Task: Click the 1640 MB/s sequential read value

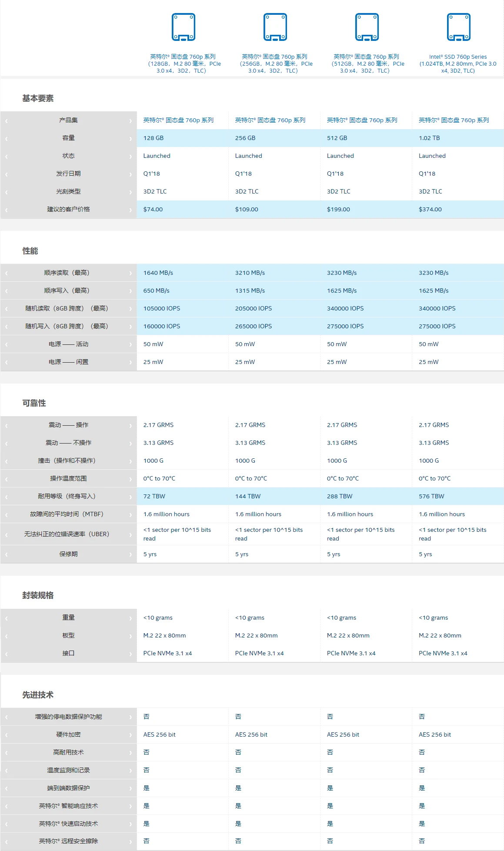Action: click(158, 273)
